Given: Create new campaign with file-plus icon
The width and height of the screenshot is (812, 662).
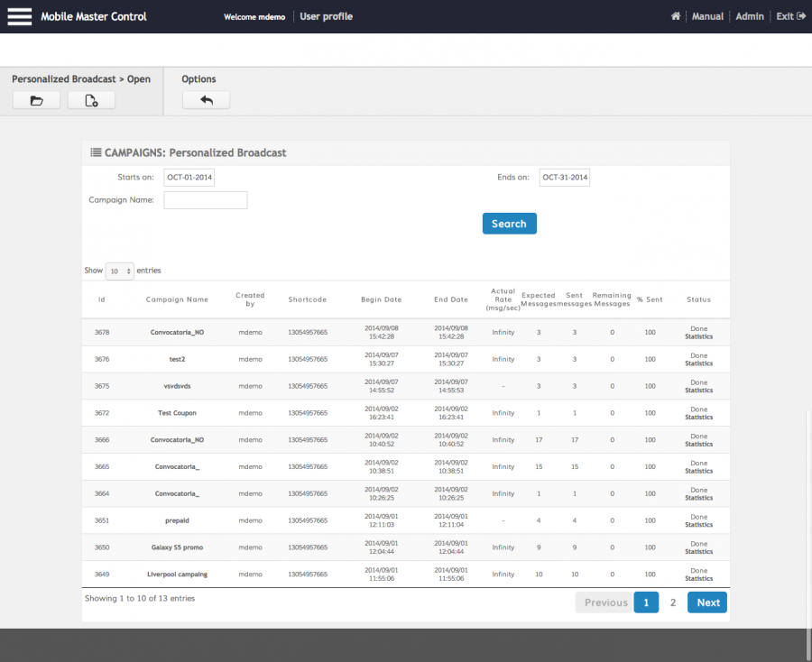Looking at the screenshot, I should [91, 100].
